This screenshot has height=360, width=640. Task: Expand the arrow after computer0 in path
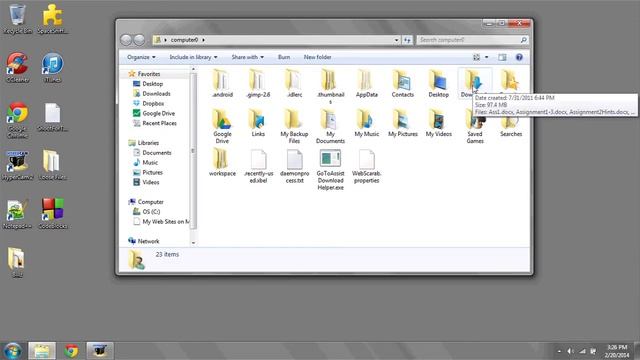(x=203, y=40)
